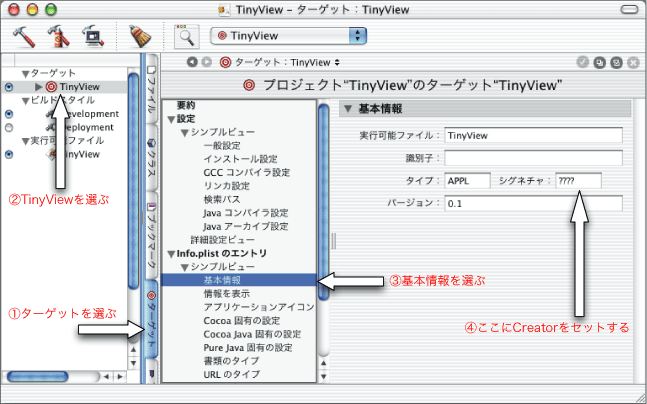The height and width of the screenshot is (404, 647).
Task: Click the checkmark icon at editor top-right
Action: coord(582,62)
